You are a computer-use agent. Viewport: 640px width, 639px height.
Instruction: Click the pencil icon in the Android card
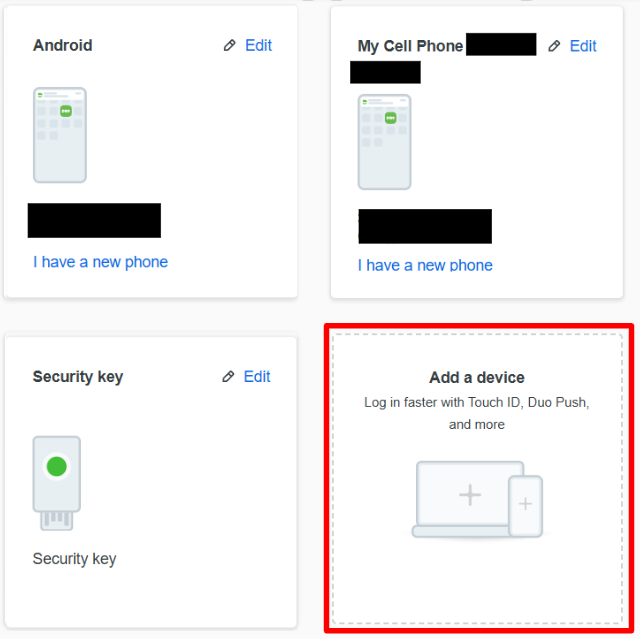(229, 46)
